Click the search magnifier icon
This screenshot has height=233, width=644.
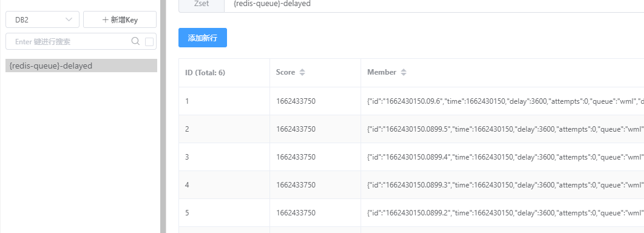135,41
